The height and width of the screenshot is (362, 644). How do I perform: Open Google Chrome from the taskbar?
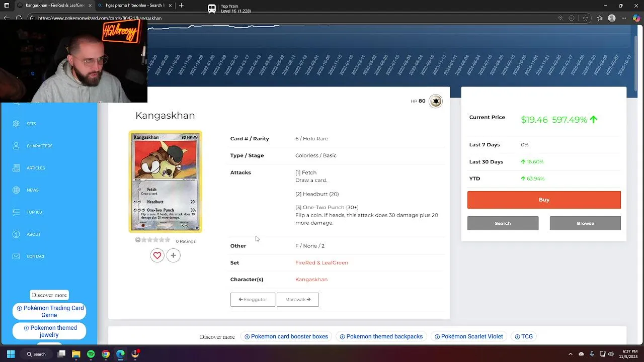(106, 354)
